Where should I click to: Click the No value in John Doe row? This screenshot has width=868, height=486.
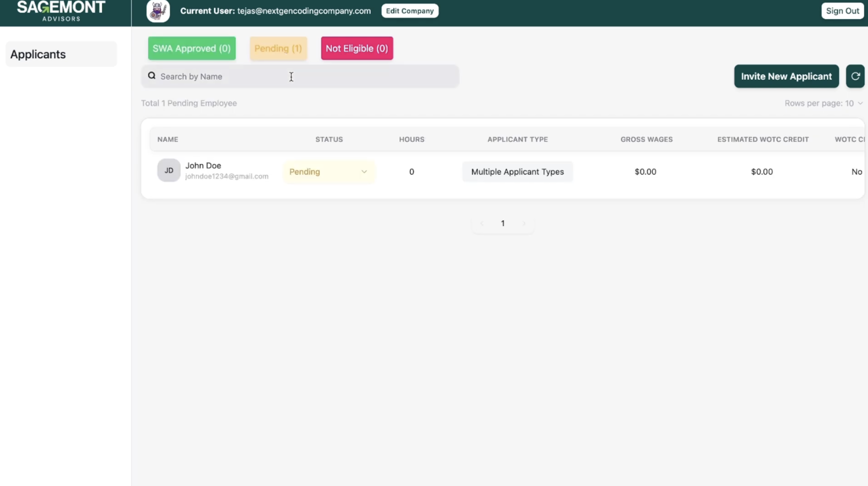point(857,172)
